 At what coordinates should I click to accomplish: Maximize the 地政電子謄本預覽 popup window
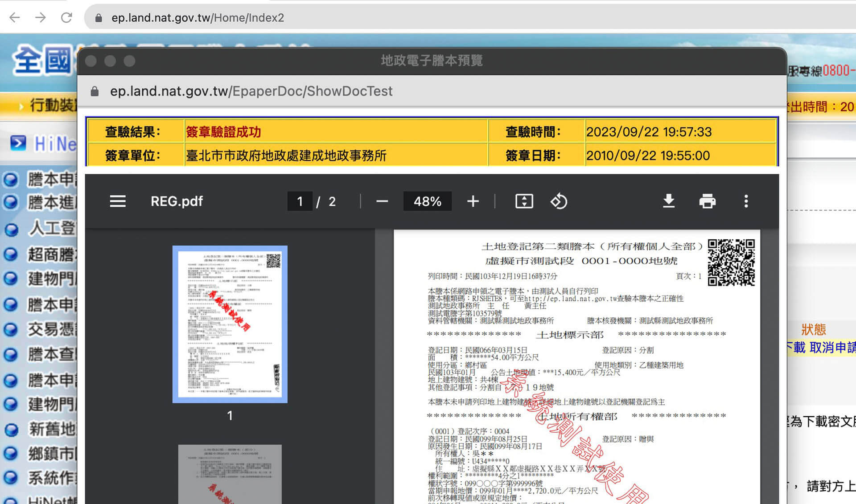129,61
